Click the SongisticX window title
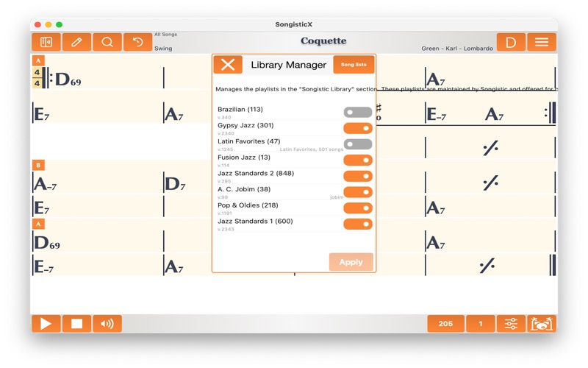 tap(293, 24)
